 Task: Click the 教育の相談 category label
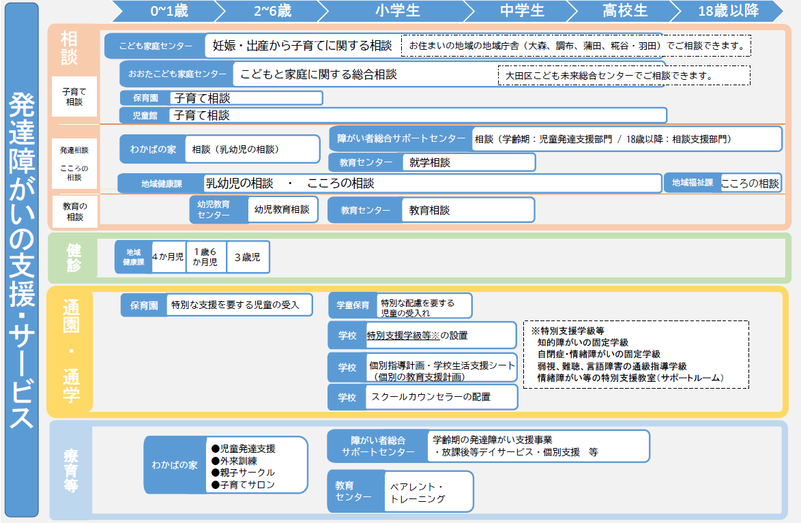click(x=75, y=211)
